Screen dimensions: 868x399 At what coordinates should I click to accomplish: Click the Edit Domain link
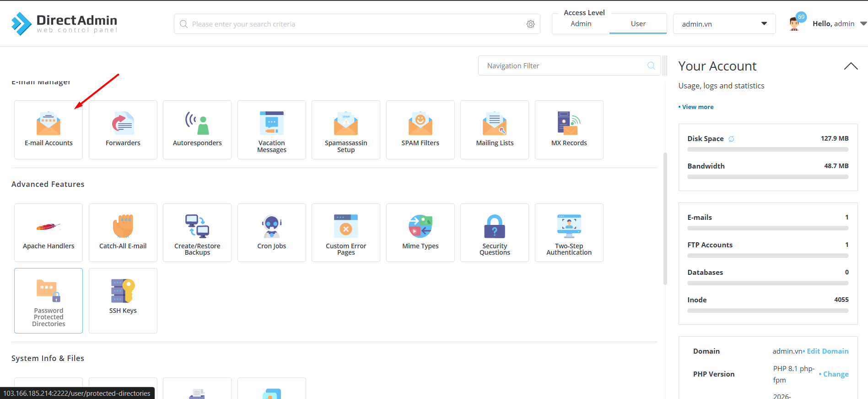827,351
